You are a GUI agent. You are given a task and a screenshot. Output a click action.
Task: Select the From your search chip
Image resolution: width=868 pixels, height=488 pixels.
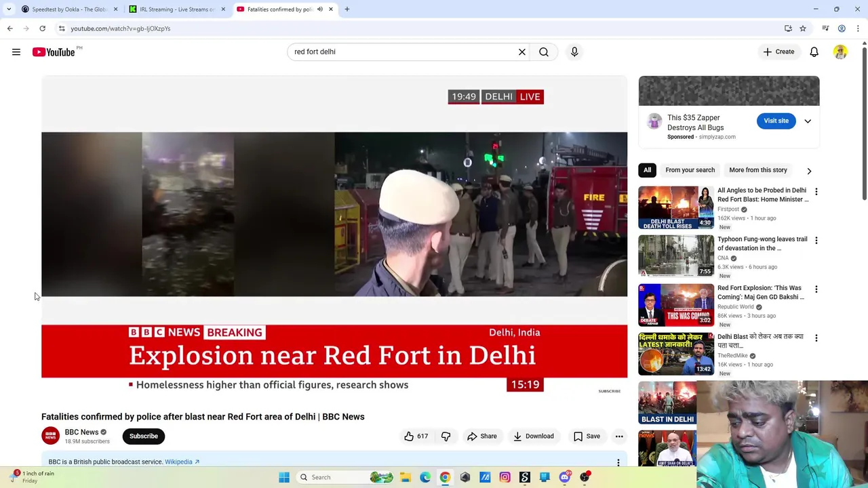coord(690,170)
